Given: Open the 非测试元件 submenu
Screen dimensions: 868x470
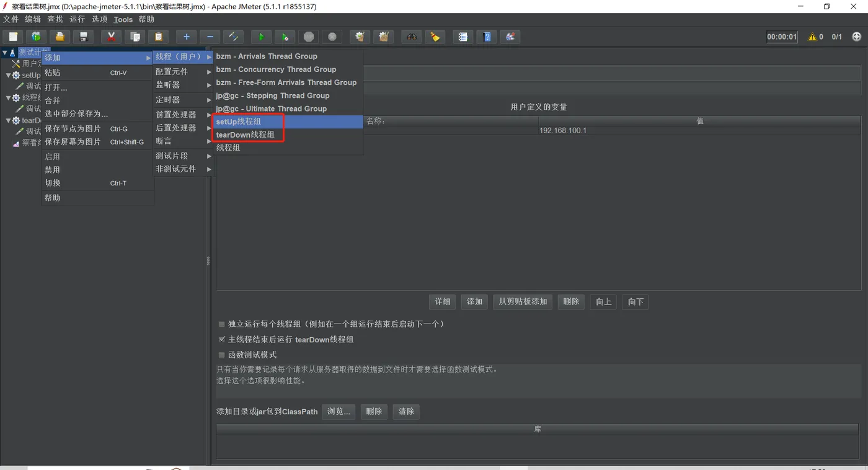Looking at the screenshot, I should pos(183,169).
